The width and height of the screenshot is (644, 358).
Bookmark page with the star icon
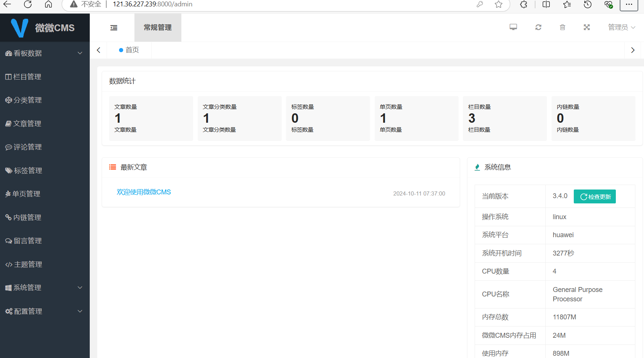click(x=498, y=4)
